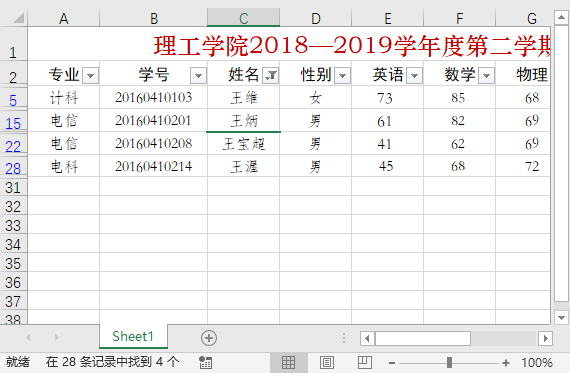
Task: Click cell with name 王宝超
Action: click(x=244, y=143)
